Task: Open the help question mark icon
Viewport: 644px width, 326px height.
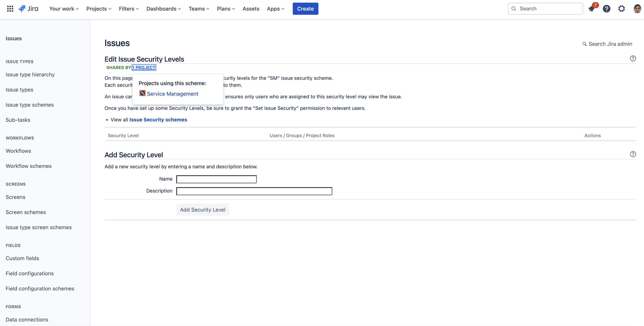Action: pyautogui.click(x=606, y=9)
